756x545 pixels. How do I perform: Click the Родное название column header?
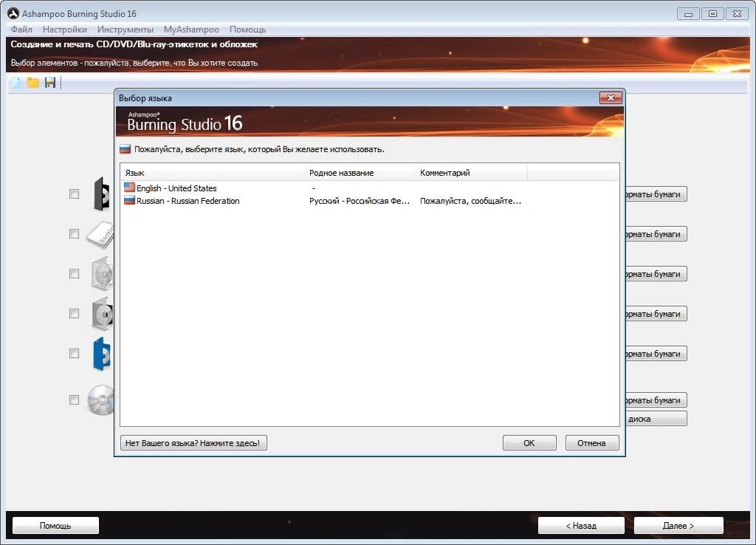click(360, 173)
